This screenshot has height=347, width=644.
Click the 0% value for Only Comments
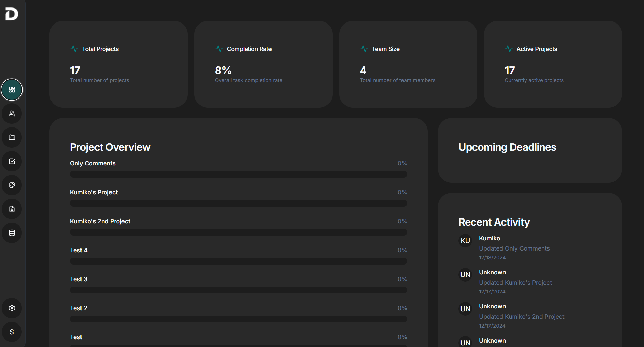(x=402, y=163)
